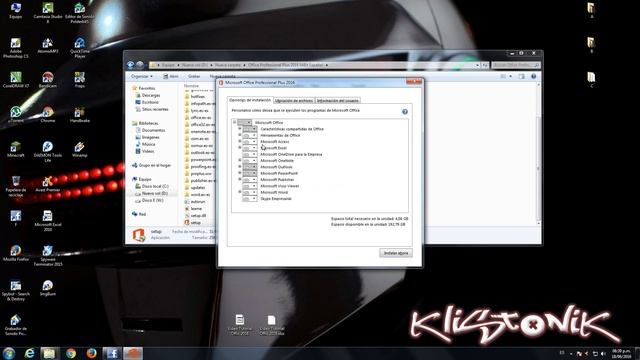Open the Chrome desktop icon
This screenshot has height=360, width=640.
click(x=48, y=114)
